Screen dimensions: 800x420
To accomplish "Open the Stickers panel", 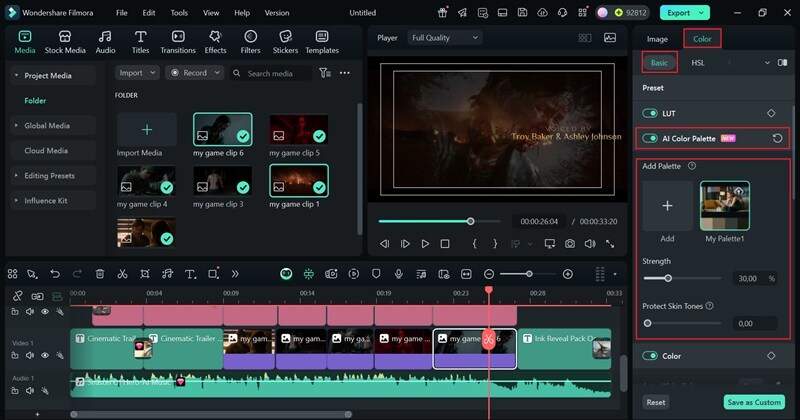I will (x=285, y=42).
